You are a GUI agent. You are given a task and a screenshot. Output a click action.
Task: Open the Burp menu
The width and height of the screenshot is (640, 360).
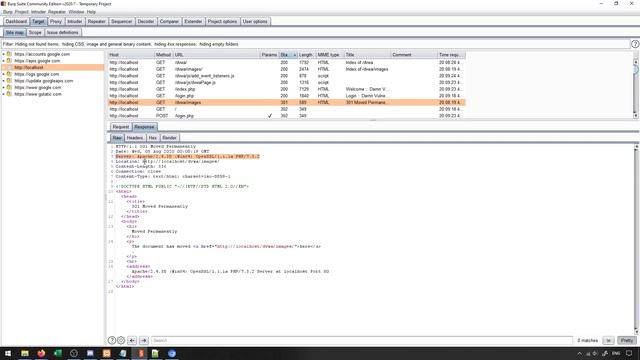[x=8, y=12]
